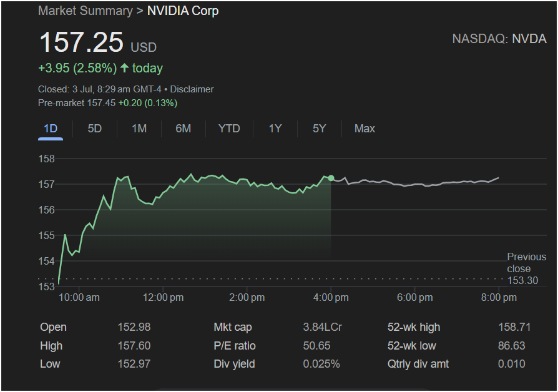
Task: Open the Disclaimer link
Action: pyautogui.click(x=192, y=89)
